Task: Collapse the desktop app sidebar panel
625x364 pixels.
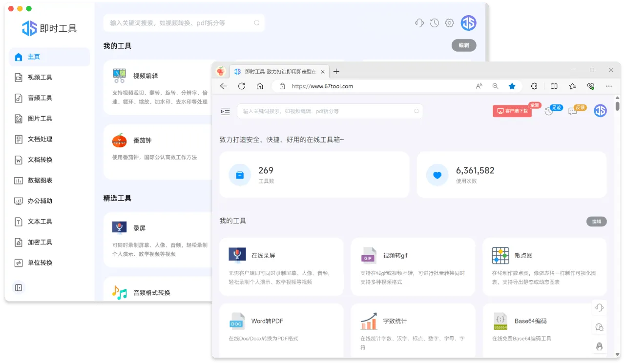Action: click(x=19, y=287)
